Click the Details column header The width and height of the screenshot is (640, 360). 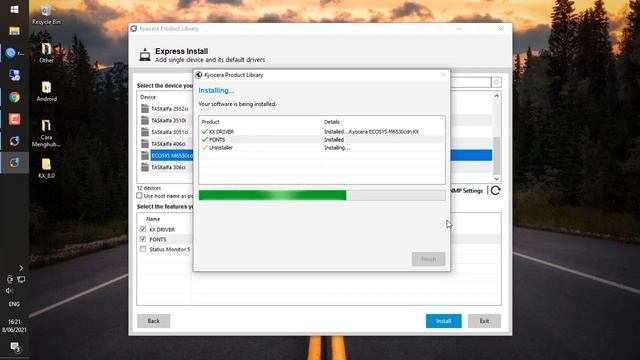click(x=331, y=122)
